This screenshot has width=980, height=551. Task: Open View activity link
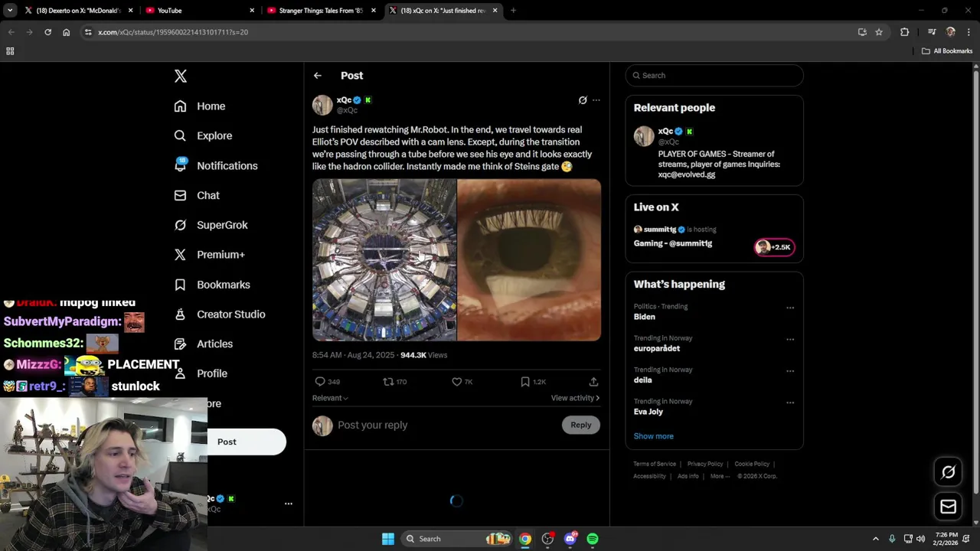pos(575,398)
